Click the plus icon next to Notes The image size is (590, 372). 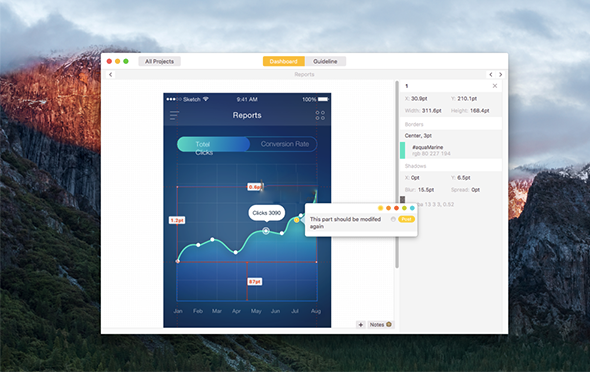360,325
